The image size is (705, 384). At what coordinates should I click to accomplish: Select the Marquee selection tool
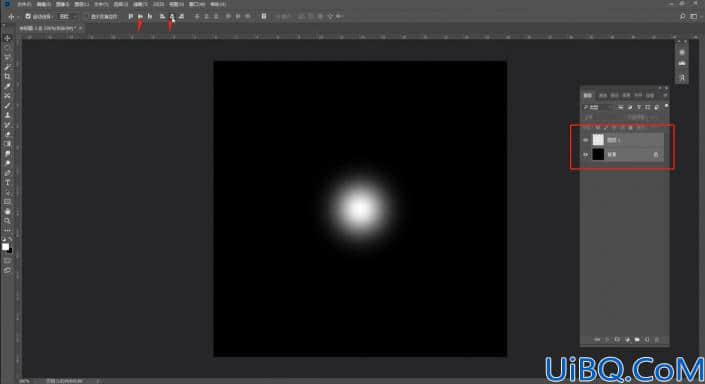[x=7, y=48]
